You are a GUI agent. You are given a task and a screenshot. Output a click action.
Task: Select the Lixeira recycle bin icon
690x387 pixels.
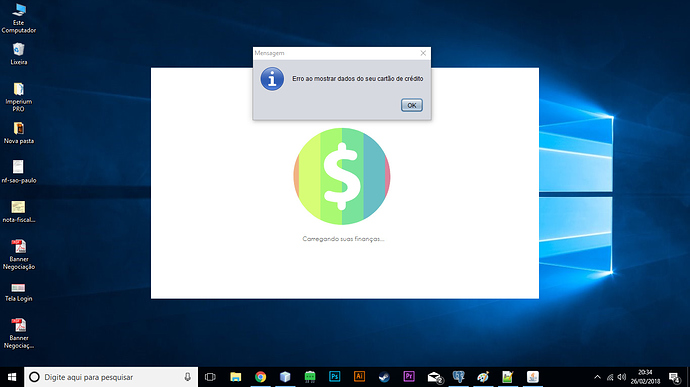[x=18, y=54]
